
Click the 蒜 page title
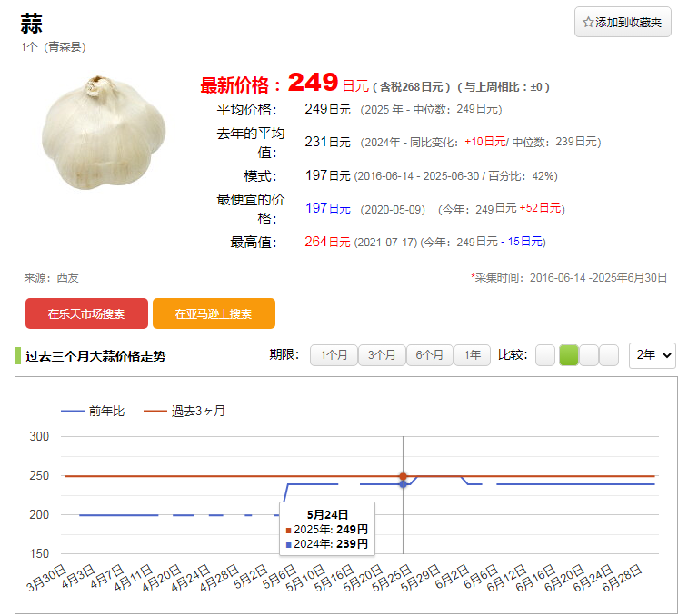31,24
